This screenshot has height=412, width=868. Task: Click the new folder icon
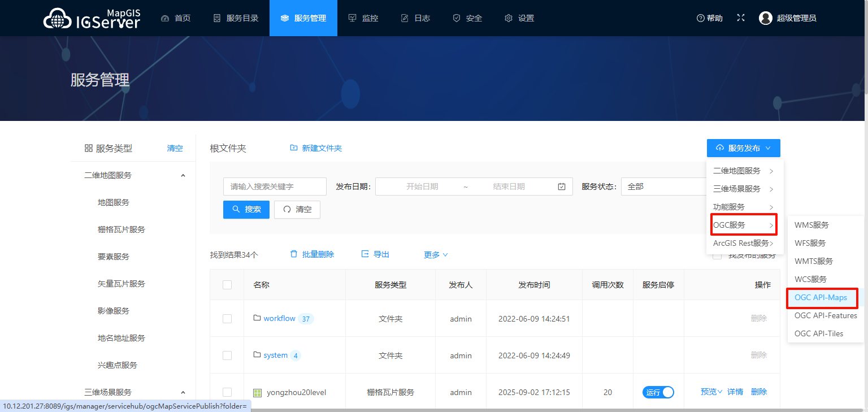point(294,148)
